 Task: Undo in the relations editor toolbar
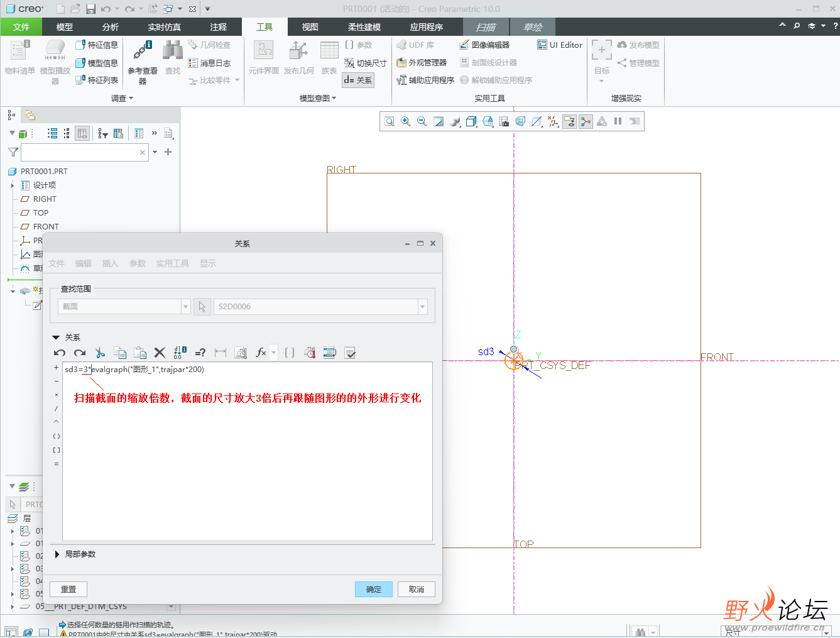coord(60,353)
